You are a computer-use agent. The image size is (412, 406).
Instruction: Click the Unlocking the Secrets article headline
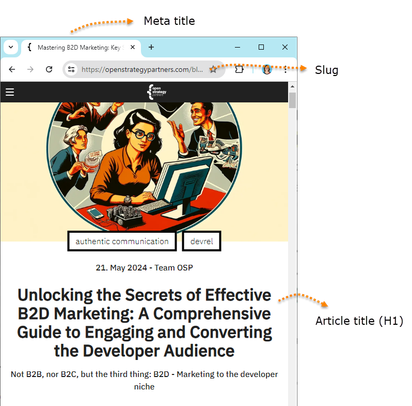tap(144, 323)
